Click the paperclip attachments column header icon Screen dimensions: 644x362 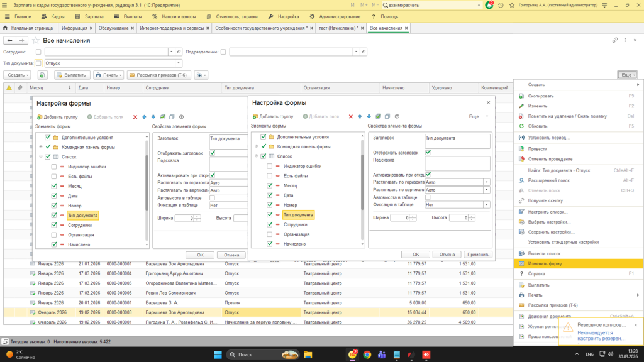click(20, 88)
